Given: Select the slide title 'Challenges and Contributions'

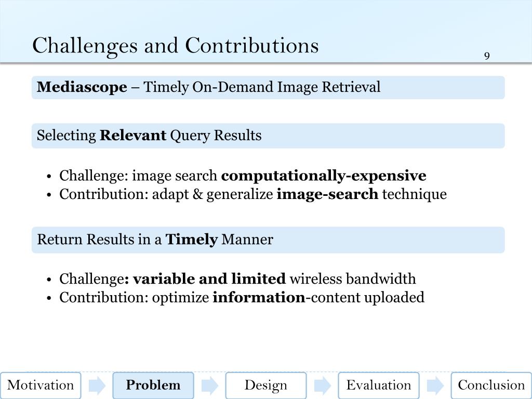Looking at the screenshot, I should [176, 46].
